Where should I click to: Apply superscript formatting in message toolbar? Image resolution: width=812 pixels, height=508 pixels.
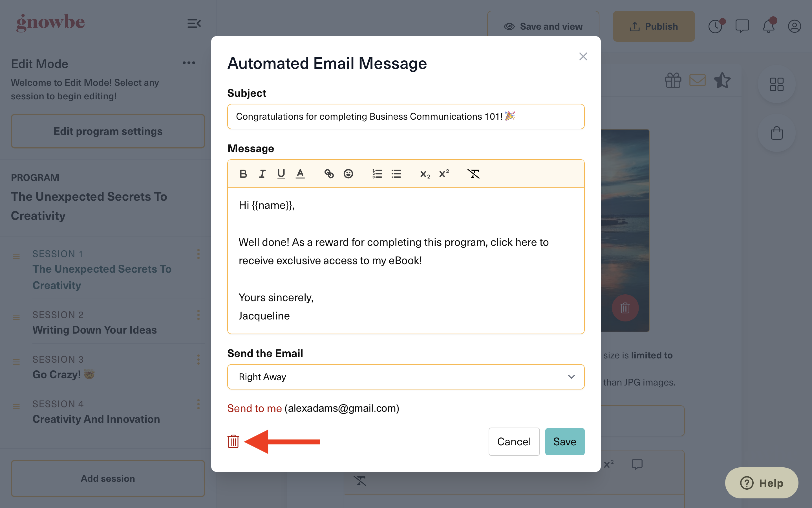point(444,174)
